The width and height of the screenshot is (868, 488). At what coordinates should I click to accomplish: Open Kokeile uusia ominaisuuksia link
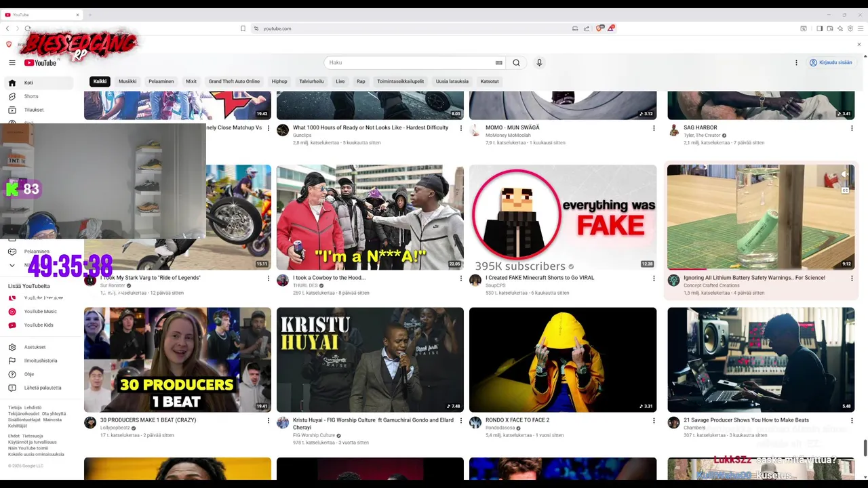36,454
